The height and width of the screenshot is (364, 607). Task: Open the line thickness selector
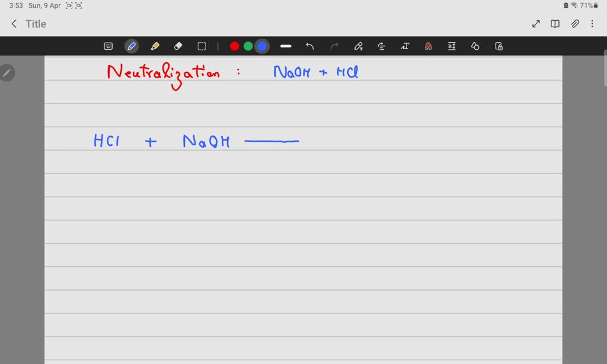pyautogui.click(x=285, y=46)
